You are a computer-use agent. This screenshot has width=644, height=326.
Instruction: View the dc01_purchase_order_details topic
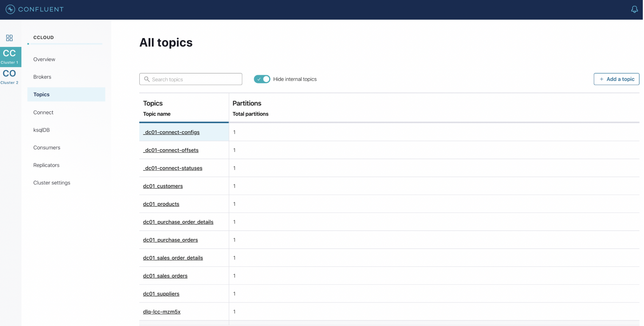tap(178, 222)
